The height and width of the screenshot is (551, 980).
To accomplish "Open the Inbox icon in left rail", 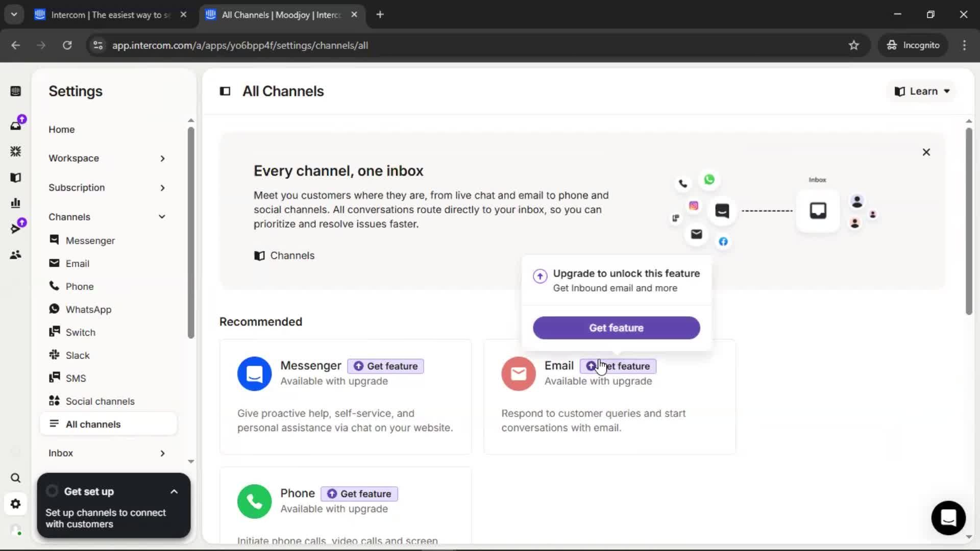I will pos(15,126).
